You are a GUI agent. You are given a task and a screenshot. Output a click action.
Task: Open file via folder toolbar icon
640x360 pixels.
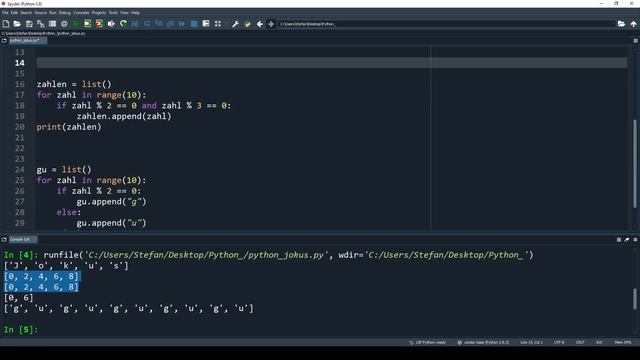[17, 24]
